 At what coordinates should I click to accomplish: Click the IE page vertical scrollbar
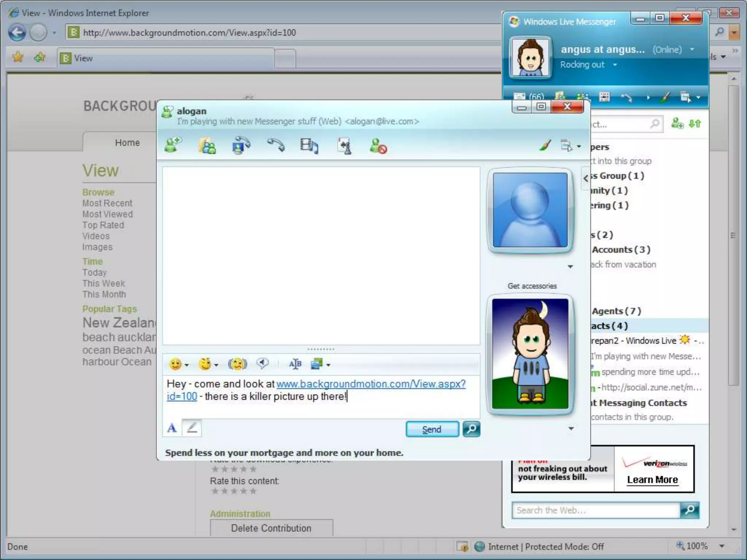tap(734, 235)
